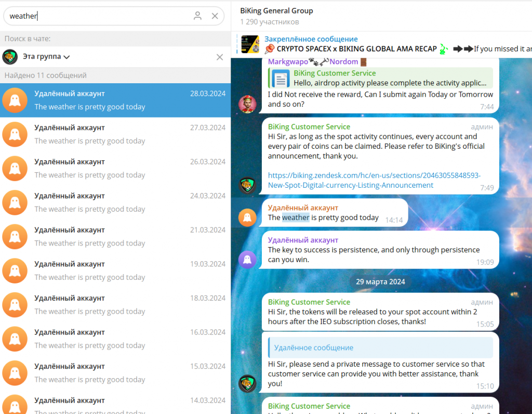Click the 'Найдено 11 сообщений' results count
The height and width of the screenshot is (414, 532).
[46, 75]
